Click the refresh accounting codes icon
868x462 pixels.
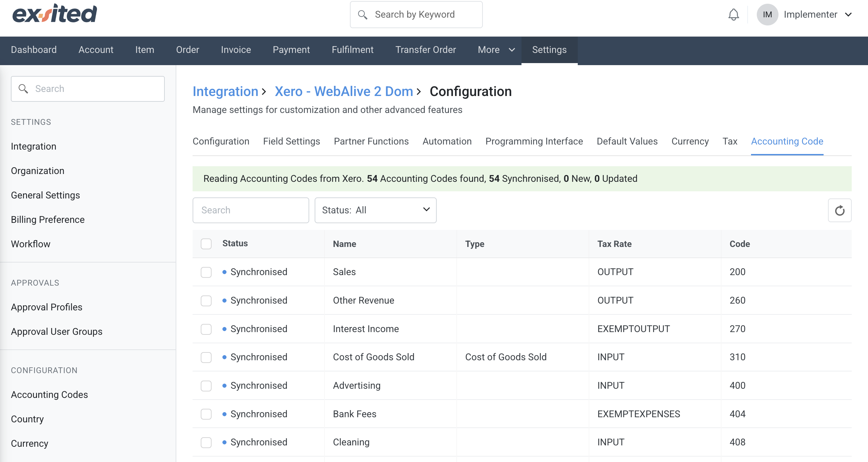(x=840, y=210)
